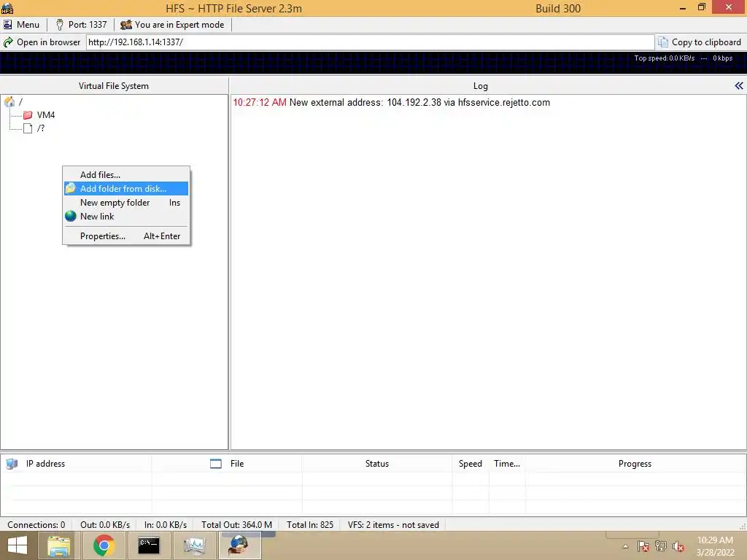The height and width of the screenshot is (560, 747).
Task: Click the folder icon beside Add folder from disk
Action: pyautogui.click(x=71, y=189)
